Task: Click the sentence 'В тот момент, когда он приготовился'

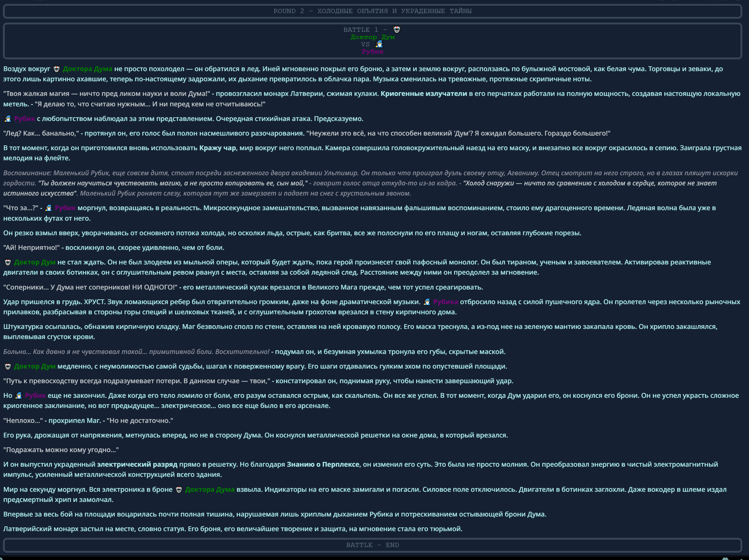Action: click(x=163, y=148)
